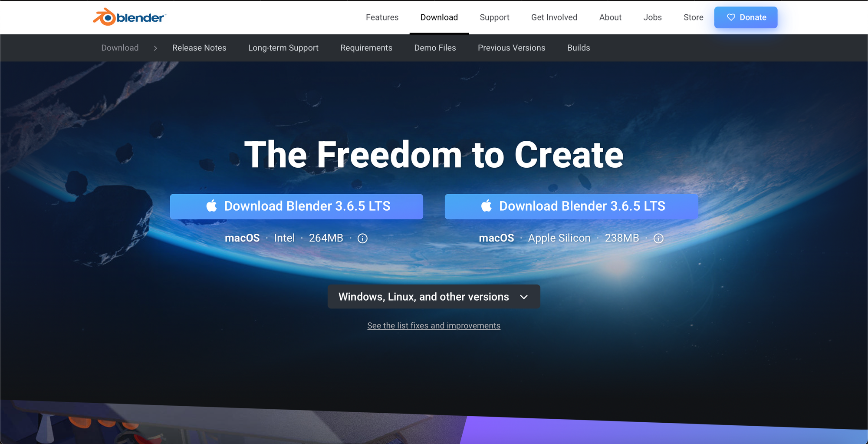The width and height of the screenshot is (868, 444).
Task: Click the Apple Silicon text
Action: (x=559, y=238)
